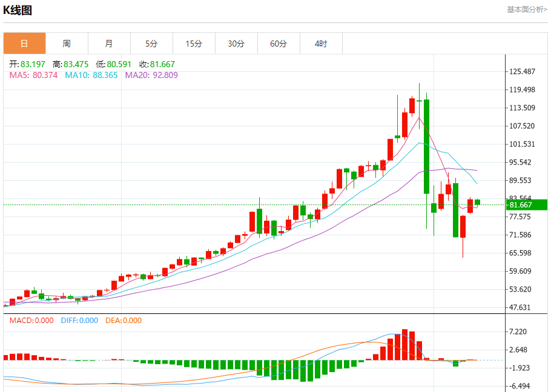Click the tallest green candlestick near the peak
The image size is (551, 392).
coord(427,145)
